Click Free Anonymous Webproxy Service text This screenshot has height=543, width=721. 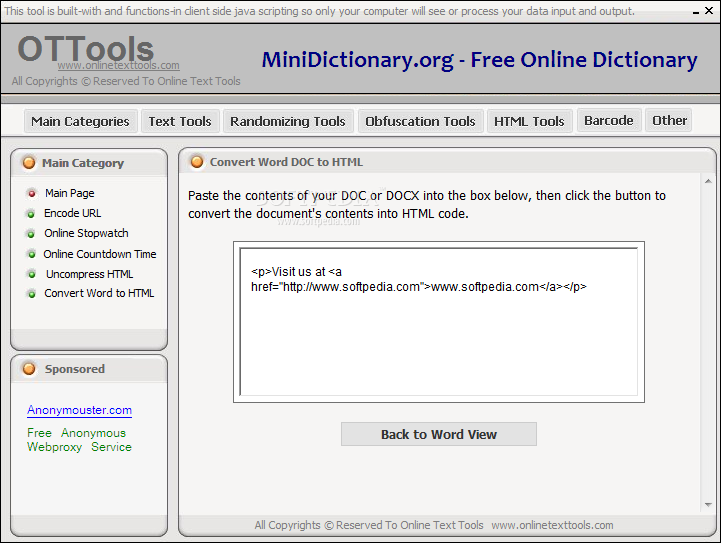tap(79, 440)
